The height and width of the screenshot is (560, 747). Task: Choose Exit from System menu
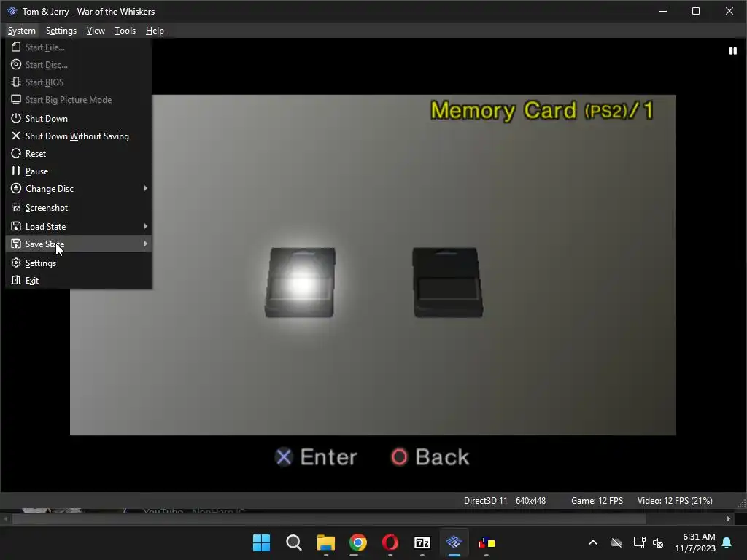tap(79, 281)
